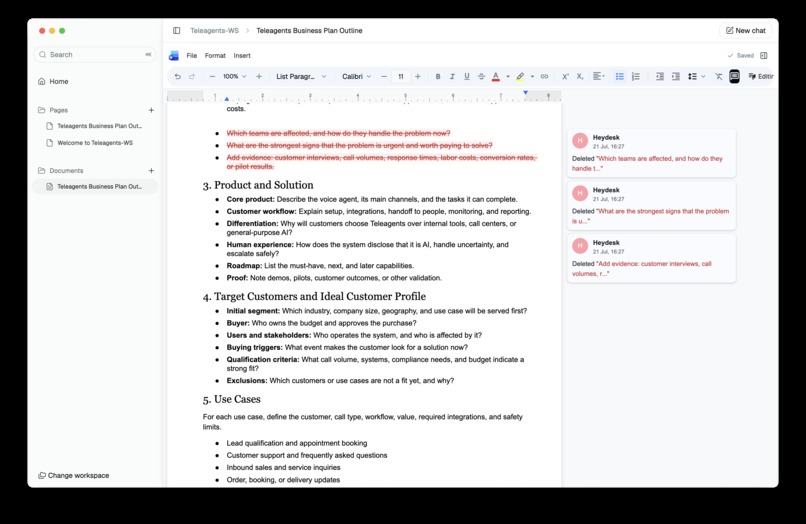Open comment Deleted "What are the strongest signs"

pos(651,205)
